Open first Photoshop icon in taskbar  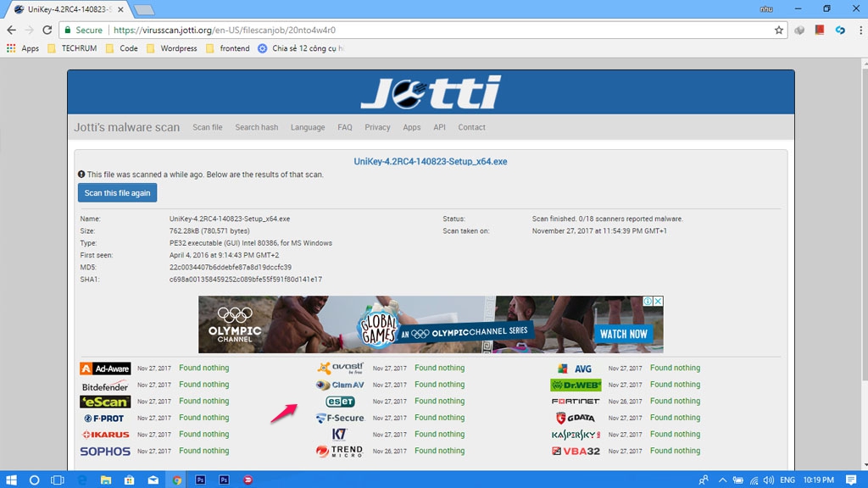200,480
